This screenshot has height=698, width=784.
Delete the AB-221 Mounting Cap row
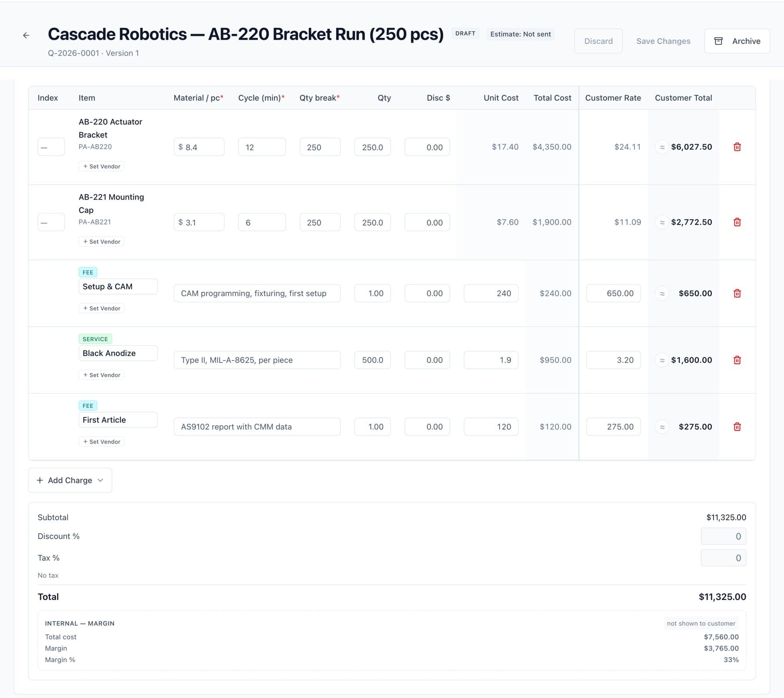737,222
